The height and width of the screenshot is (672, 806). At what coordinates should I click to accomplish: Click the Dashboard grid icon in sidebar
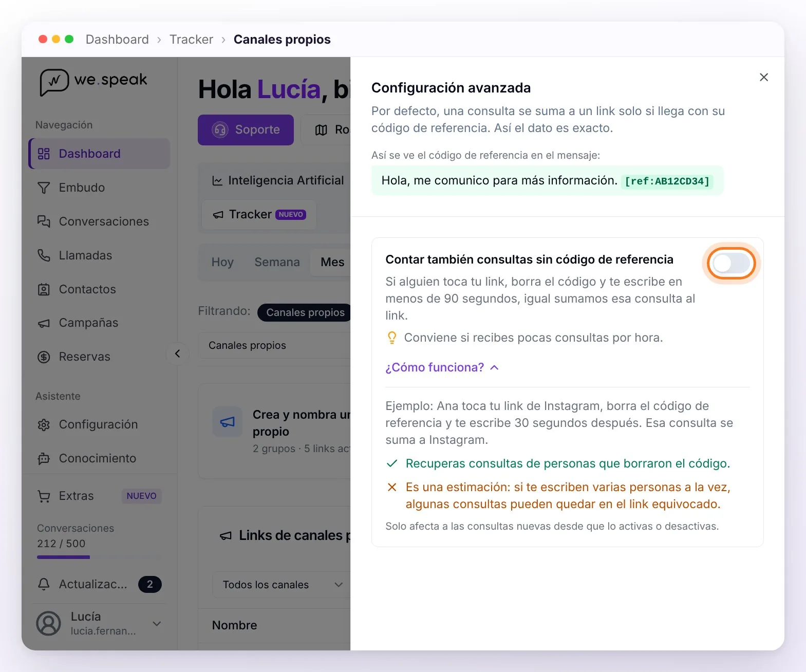[x=44, y=154]
